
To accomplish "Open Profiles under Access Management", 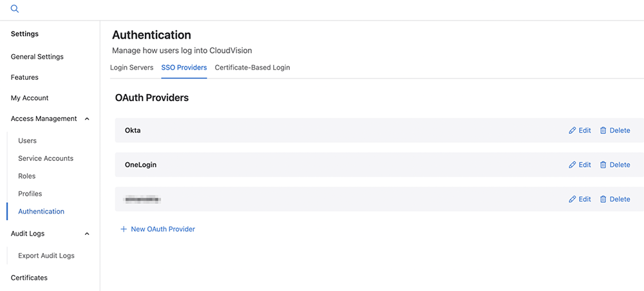I will point(30,194).
